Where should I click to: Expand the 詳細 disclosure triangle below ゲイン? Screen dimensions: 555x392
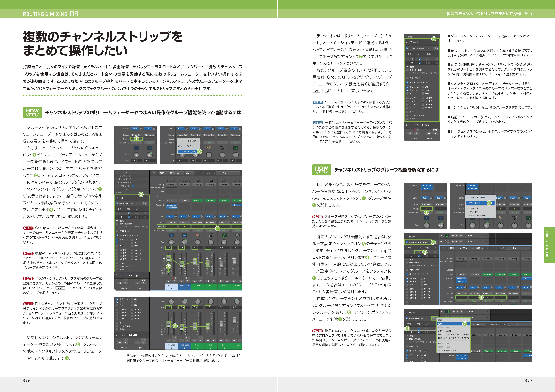point(116,193)
